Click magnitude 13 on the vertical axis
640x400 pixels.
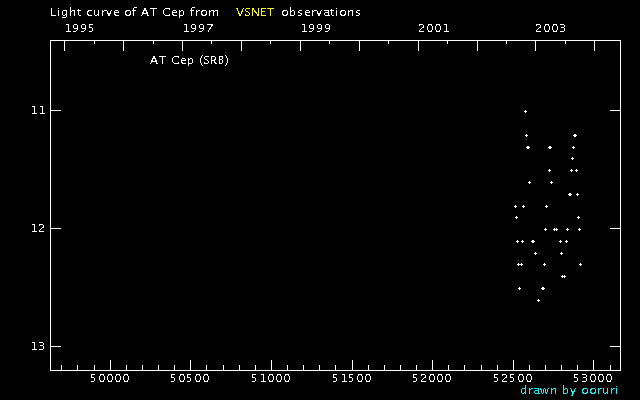38,346
